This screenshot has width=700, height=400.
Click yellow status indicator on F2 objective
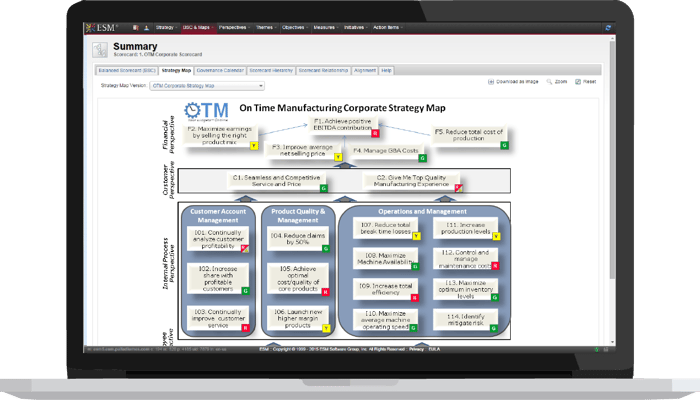pos(254,146)
